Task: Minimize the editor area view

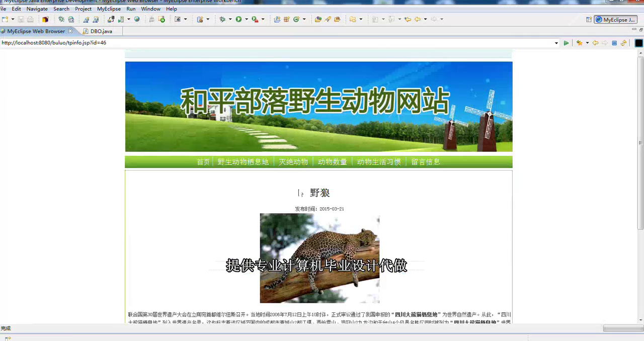Action: pyautogui.click(x=634, y=30)
